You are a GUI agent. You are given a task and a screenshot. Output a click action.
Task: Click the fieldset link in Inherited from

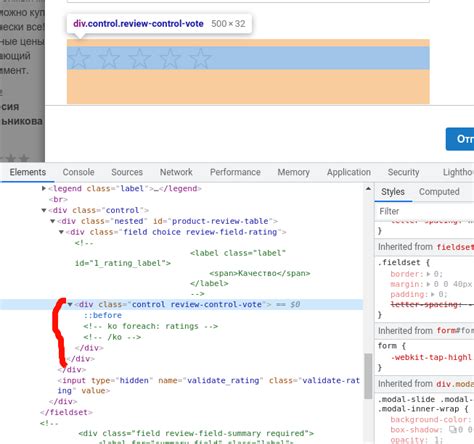tap(455, 247)
